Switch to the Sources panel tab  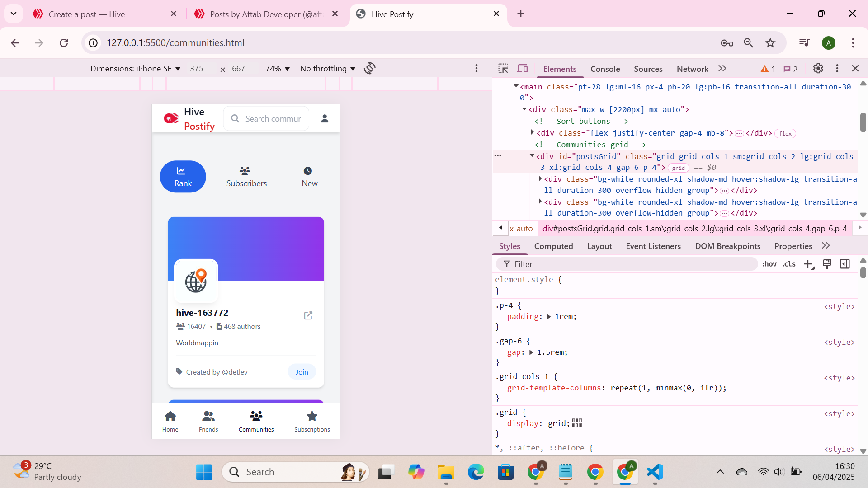[648, 69]
